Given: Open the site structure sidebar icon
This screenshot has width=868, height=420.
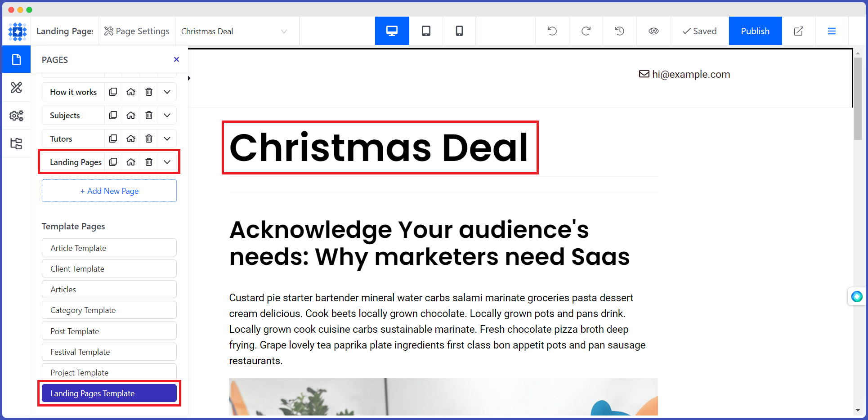Looking at the screenshot, I should 16,143.
